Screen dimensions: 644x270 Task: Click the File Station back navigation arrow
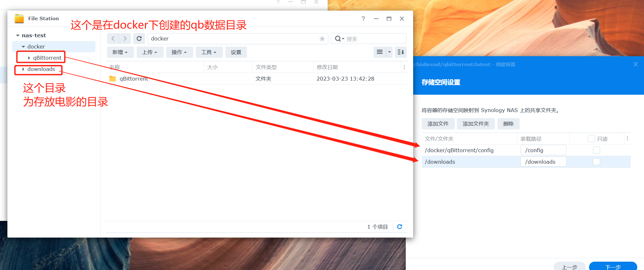point(113,39)
